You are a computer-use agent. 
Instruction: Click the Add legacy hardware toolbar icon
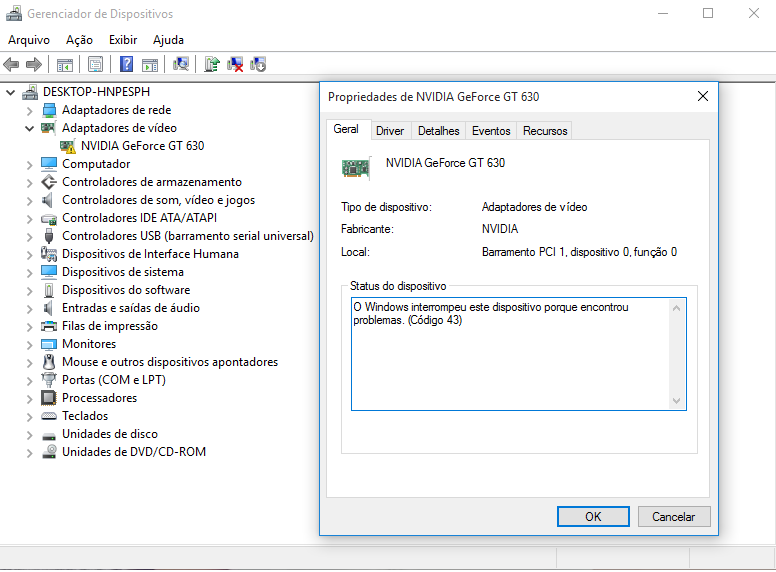point(258,64)
